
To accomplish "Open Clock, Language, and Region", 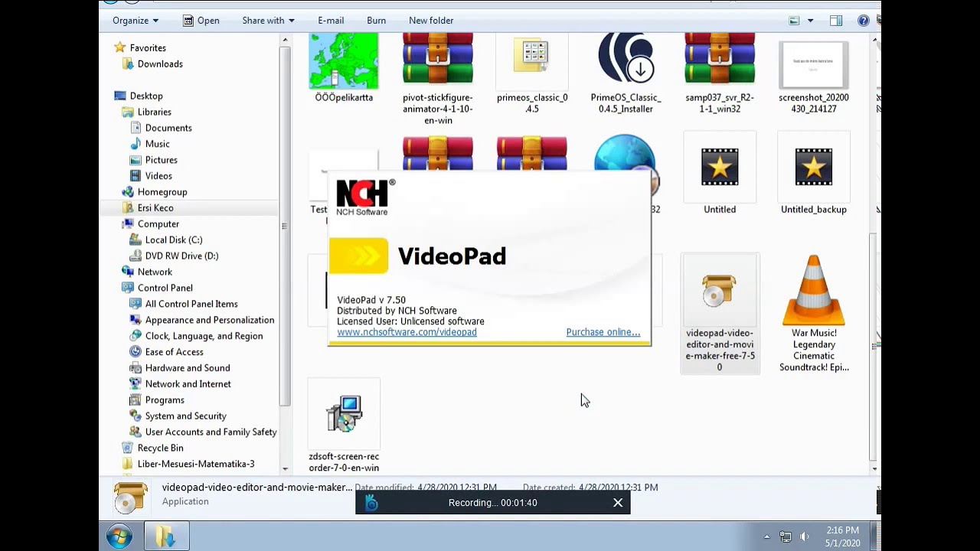I will click(x=204, y=337).
